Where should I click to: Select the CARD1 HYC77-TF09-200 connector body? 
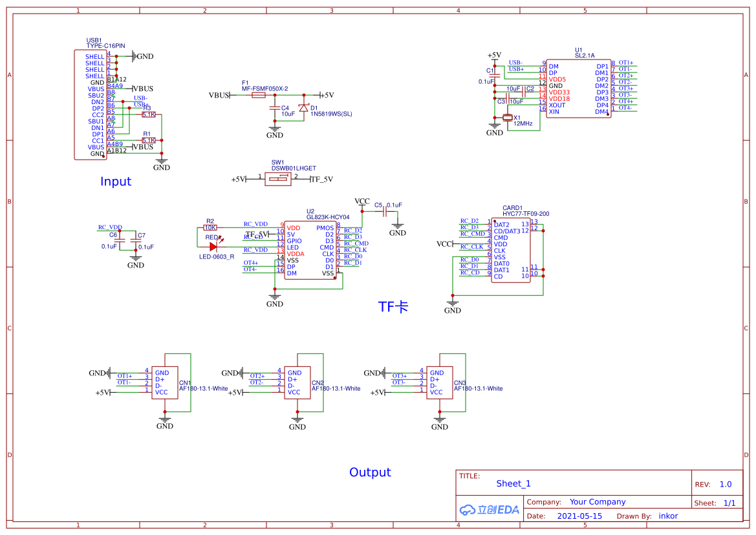pyautogui.click(x=510, y=250)
